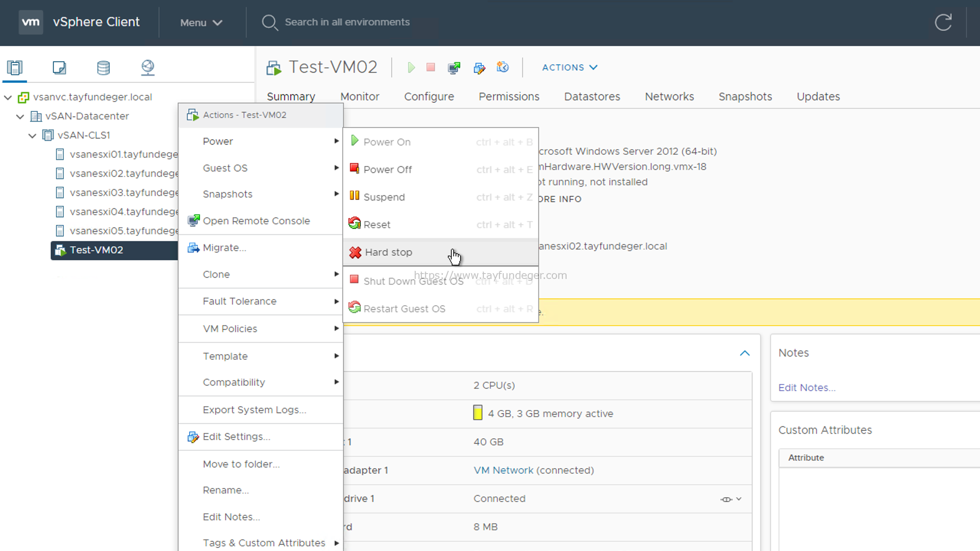Select Edit Settings... menu entry
The width and height of the screenshot is (980, 551).
tap(260, 437)
